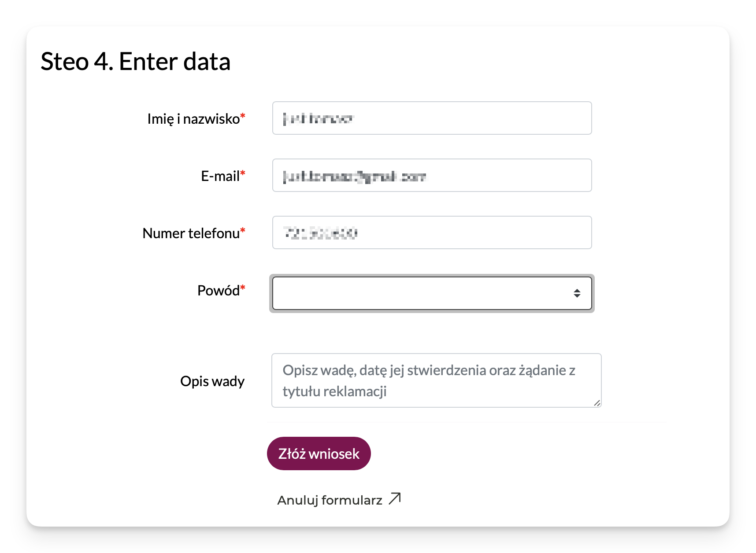Submit the form with Złóż wniosek
Screen dimensions: 756x553
tap(319, 453)
